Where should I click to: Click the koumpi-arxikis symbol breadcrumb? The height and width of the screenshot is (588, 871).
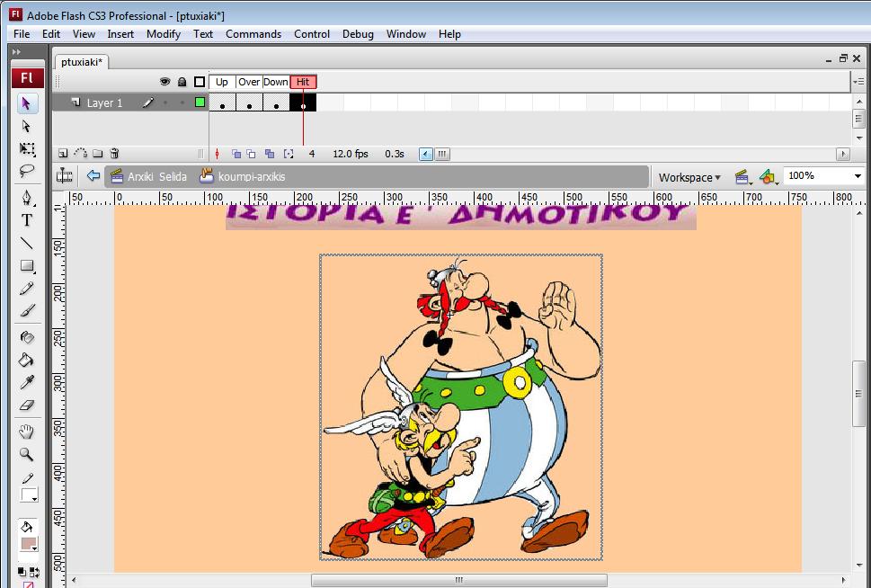243,176
